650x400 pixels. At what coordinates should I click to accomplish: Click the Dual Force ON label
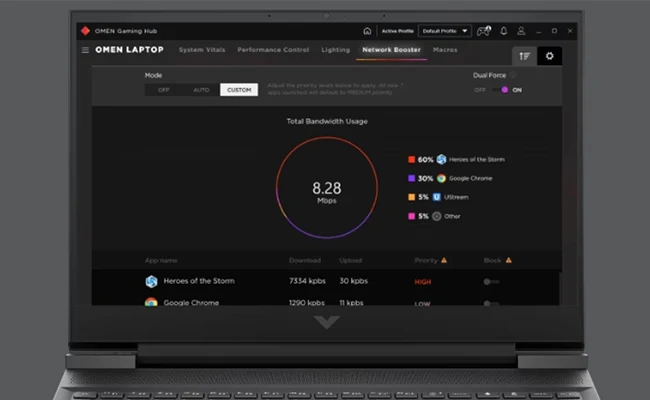pos(517,90)
